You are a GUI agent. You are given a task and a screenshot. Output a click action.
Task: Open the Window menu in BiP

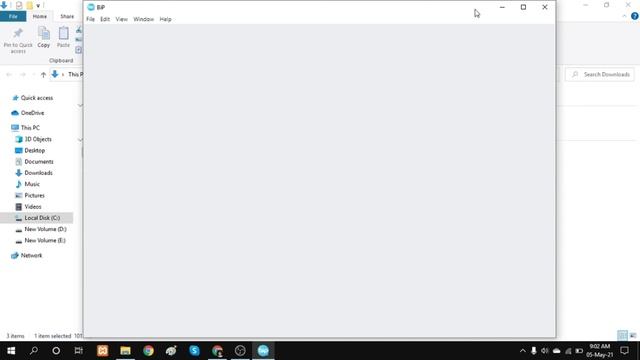click(x=144, y=19)
